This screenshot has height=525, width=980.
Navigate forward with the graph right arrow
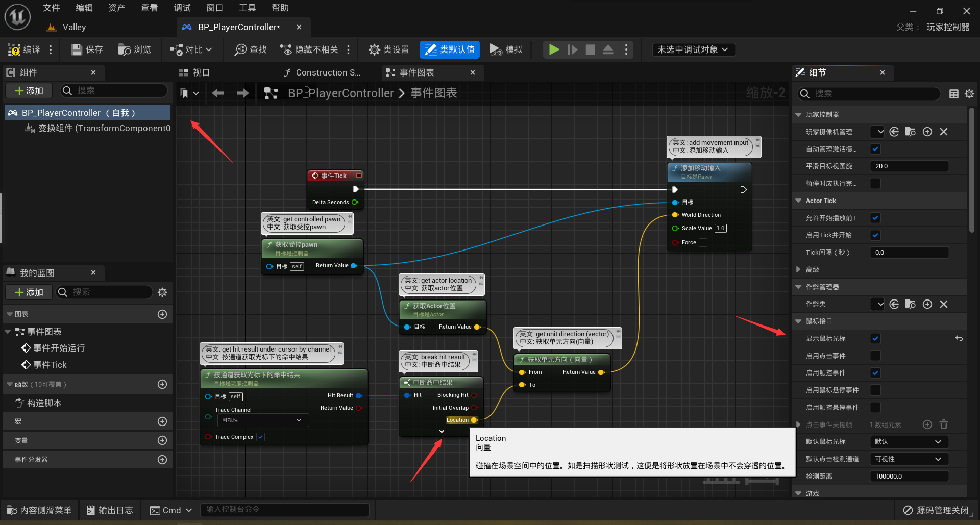coord(243,93)
